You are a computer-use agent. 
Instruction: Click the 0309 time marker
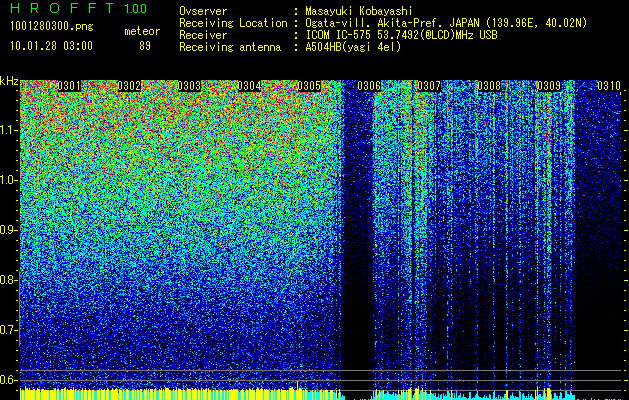click(549, 86)
